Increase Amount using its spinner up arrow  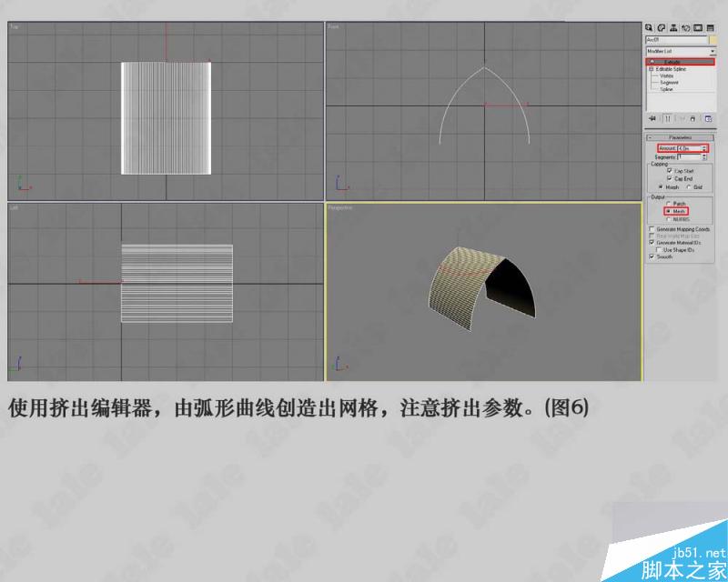point(705,145)
